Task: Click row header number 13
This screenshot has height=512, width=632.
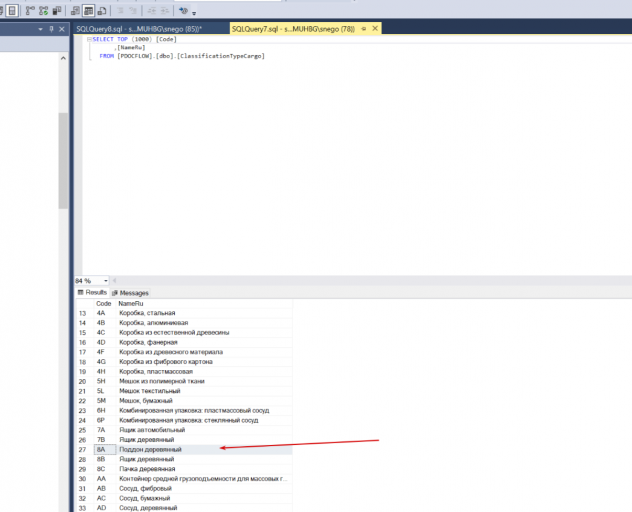Action: (x=85, y=313)
